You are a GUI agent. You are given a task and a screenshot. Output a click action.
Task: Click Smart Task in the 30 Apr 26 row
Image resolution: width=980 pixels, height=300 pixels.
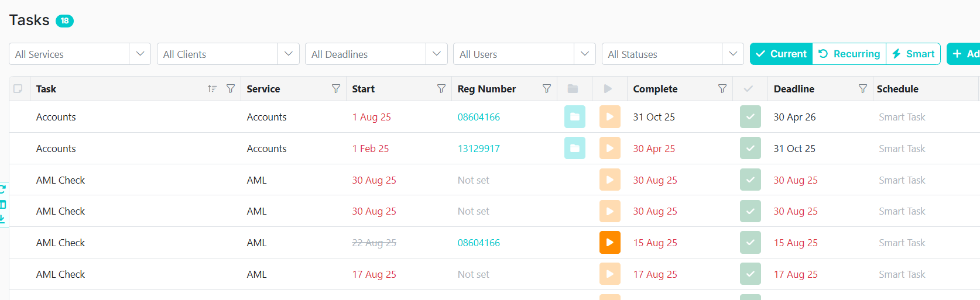pyautogui.click(x=902, y=117)
